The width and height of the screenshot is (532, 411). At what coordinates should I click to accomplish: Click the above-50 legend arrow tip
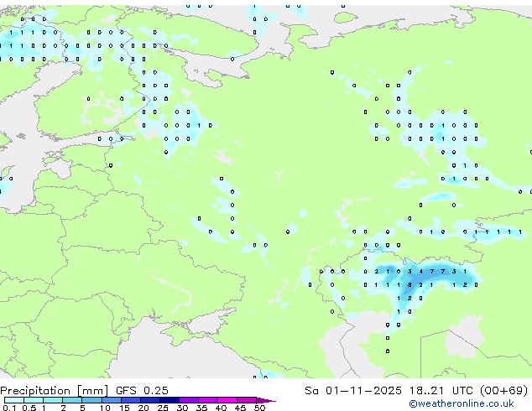pos(267,400)
